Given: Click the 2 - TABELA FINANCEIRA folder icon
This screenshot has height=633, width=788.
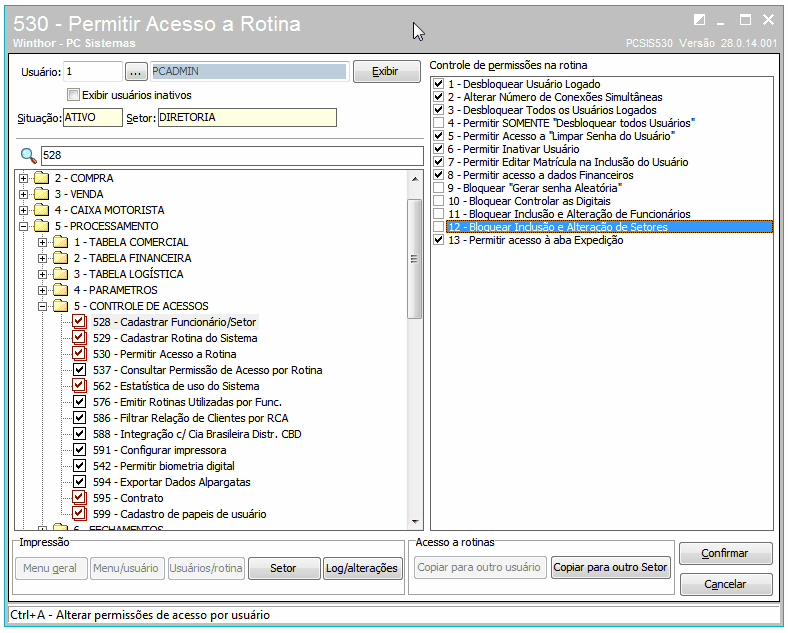Looking at the screenshot, I should tap(61, 258).
